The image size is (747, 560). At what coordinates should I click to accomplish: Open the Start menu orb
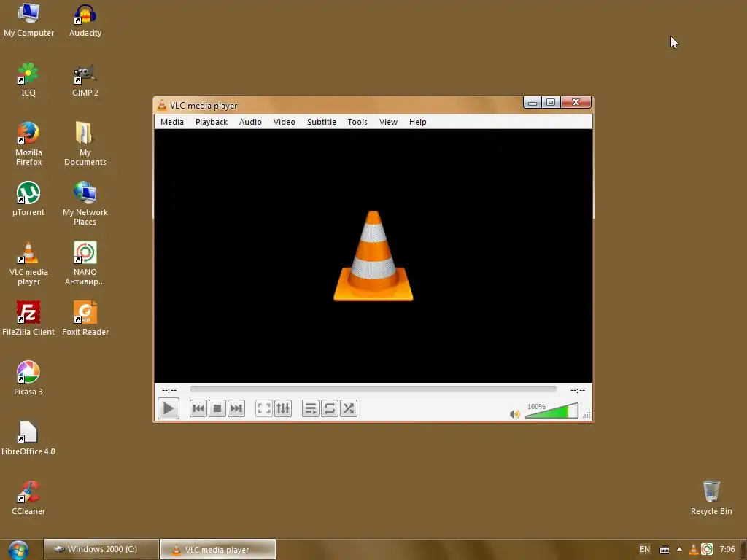(x=18, y=550)
